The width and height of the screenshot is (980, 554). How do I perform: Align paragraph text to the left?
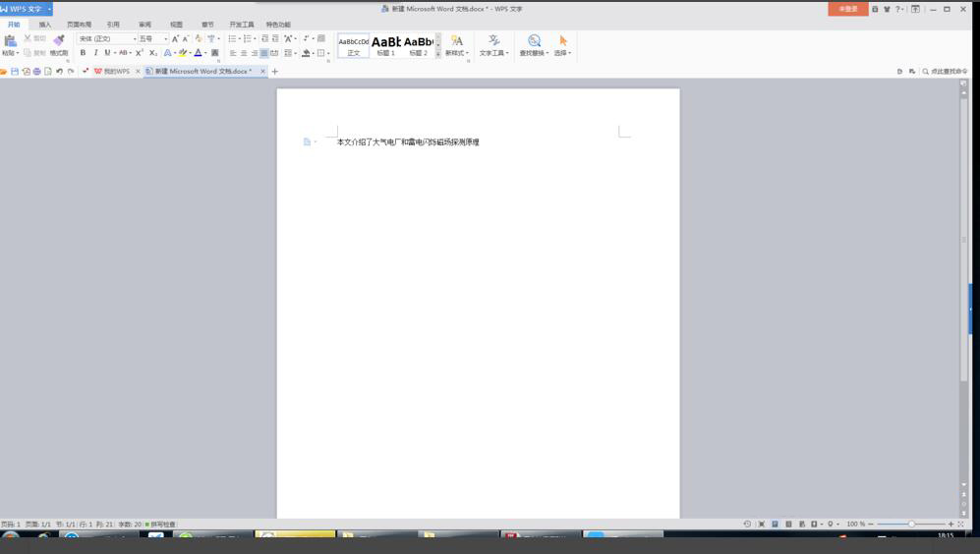pos(233,53)
